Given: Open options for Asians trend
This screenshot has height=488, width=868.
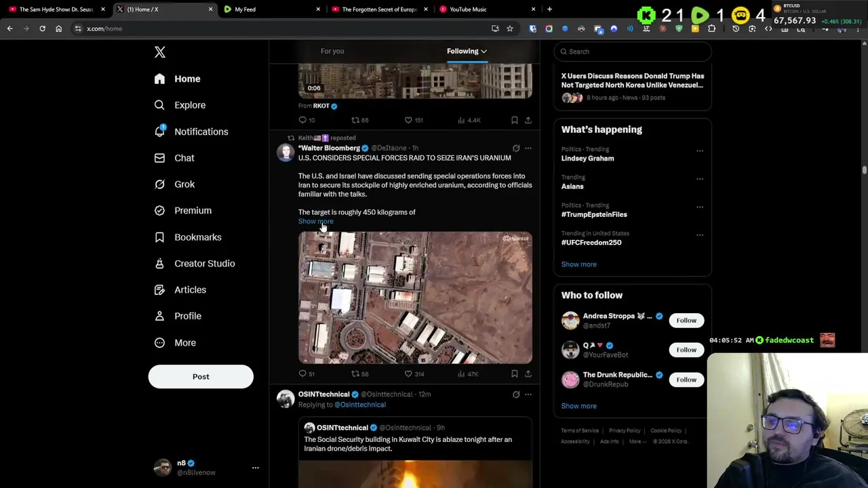Looking at the screenshot, I should [700, 179].
